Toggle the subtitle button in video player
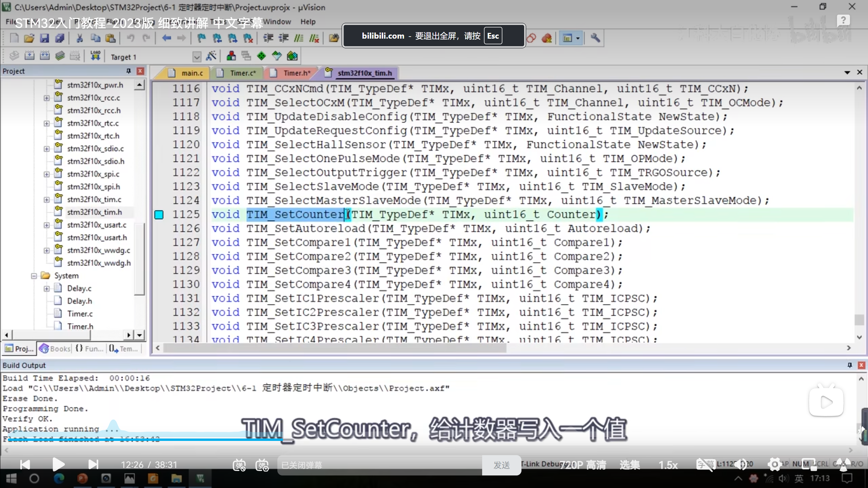Viewport: 868px width, 488px height. [705, 464]
